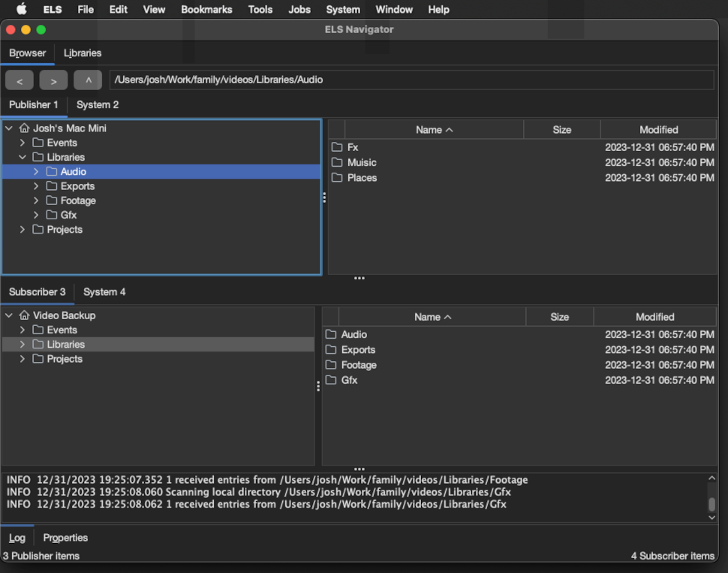Viewport: 728px width, 573px height.
Task: Expand the publisher Events folder
Action: click(x=23, y=143)
